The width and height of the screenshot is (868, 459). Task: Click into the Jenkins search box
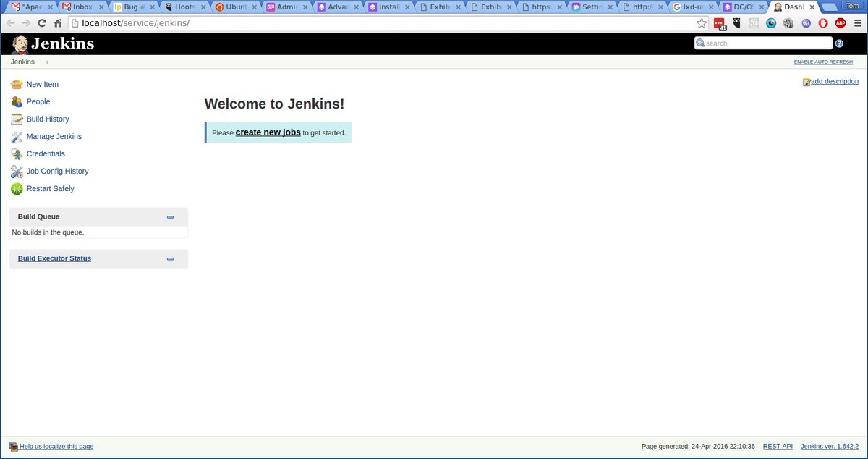(763, 43)
